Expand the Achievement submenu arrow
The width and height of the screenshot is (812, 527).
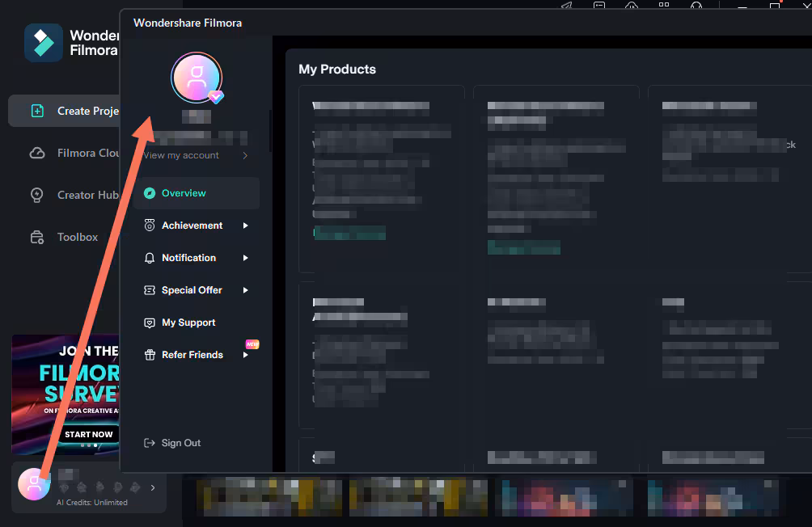246,226
